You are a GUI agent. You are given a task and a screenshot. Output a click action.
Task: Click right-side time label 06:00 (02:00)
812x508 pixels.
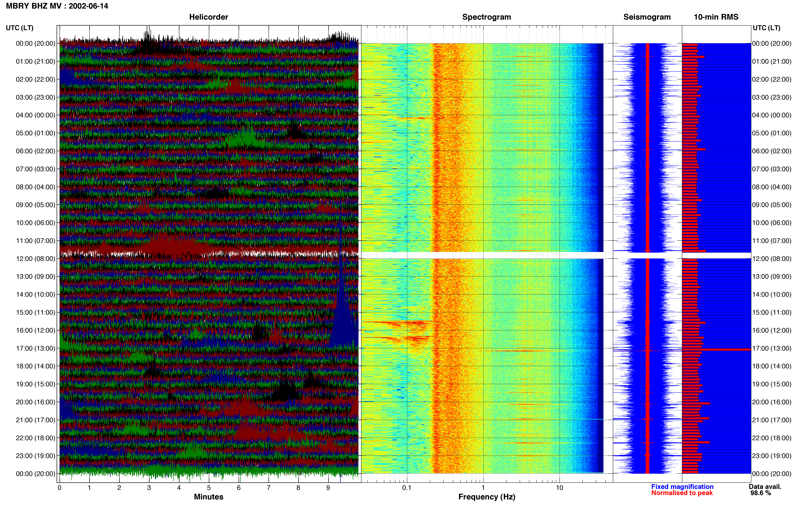point(772,151)
